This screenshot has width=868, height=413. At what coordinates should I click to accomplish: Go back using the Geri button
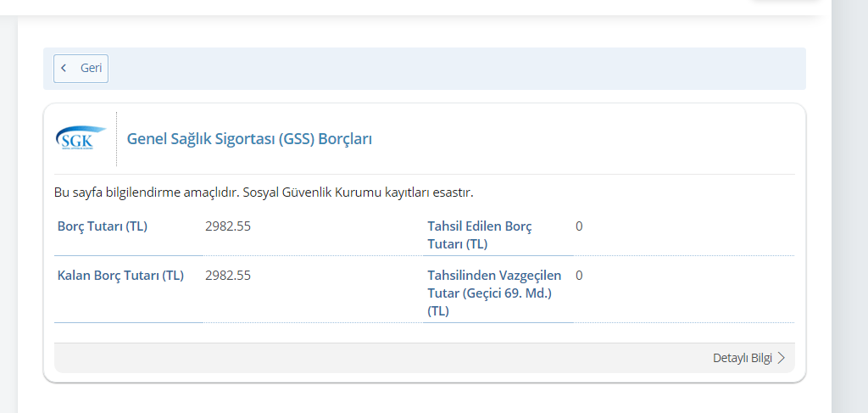click(x=81, y=69)
